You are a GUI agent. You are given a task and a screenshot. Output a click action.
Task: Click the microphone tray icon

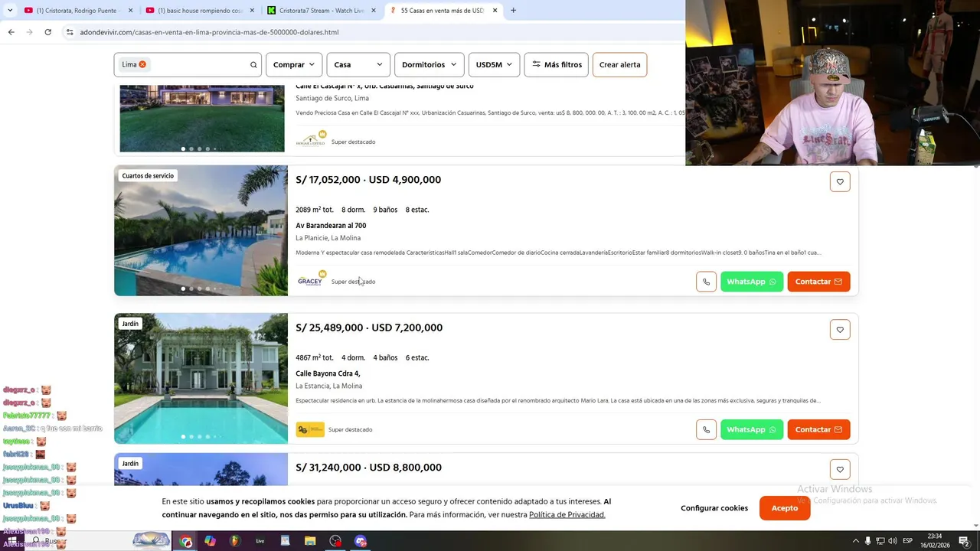867,541
